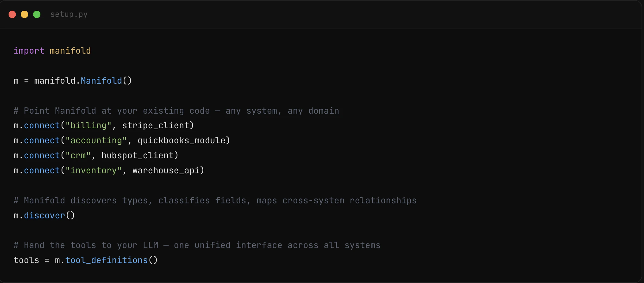
Task: Click the red close window dot
Action: (x=12, y=14)
